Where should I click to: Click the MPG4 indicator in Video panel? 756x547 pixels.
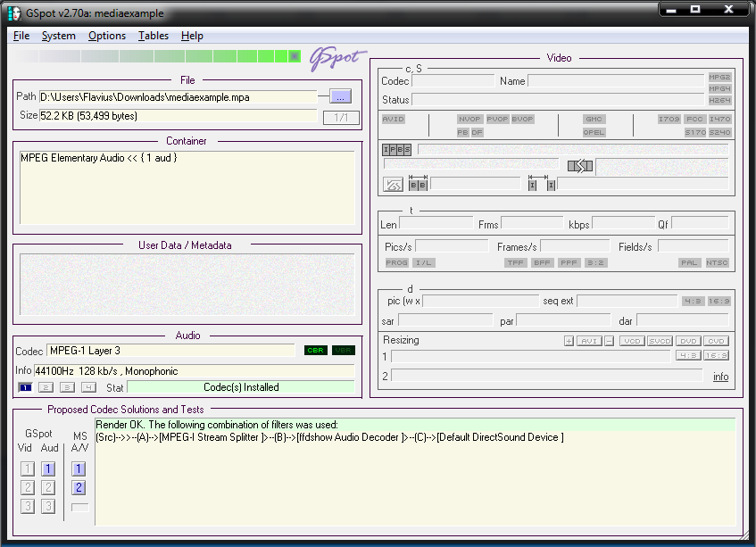(719, 88)
